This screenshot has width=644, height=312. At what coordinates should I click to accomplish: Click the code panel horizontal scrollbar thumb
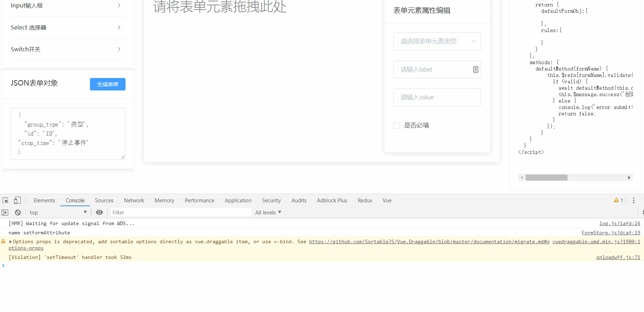tap(547, 177)
